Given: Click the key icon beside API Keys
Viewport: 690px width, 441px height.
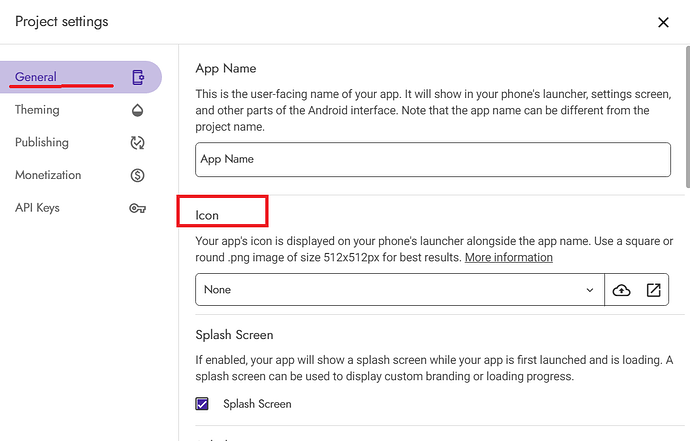Looking at the screenshot, I should tap(138, 209).
